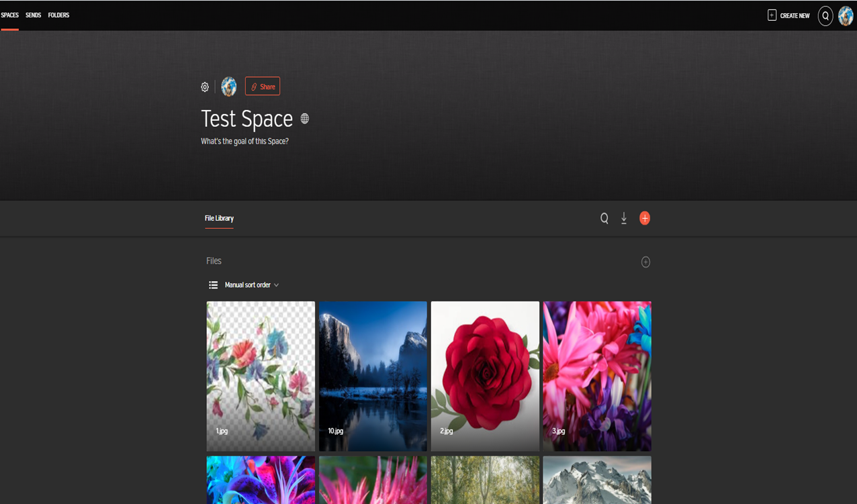This screenshot has height=504, width=857.
Task: Open the pink spiky flower thumbnail in second row
Action: click(373, 480)
